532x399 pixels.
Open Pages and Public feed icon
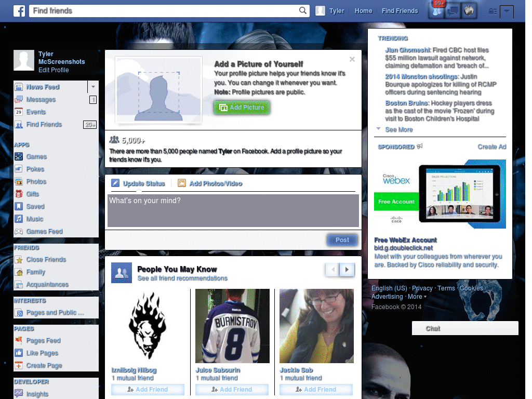pos(19,312)
